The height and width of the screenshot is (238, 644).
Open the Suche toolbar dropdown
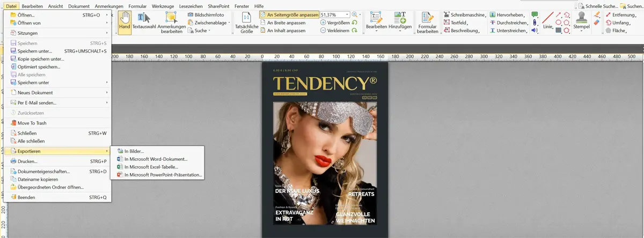(200, 31)
